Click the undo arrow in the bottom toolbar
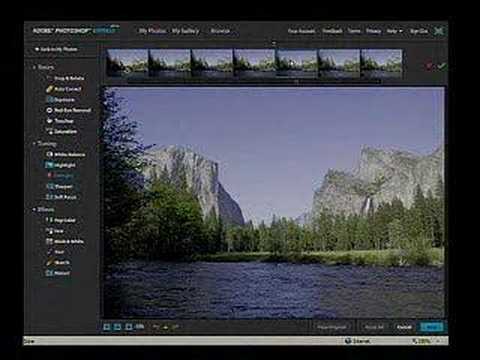 click(x=156, y=327)
